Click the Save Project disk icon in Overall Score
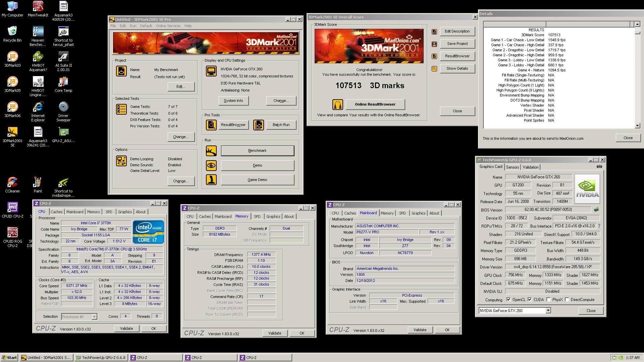The height and width of the screenshot is (362, 644). 434,44
